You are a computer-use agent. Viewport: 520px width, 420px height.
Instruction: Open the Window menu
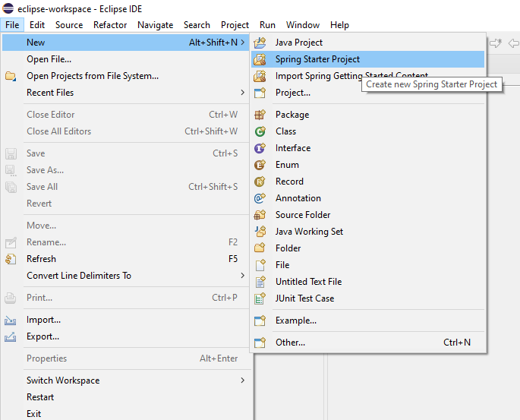click(x=303, y=25)
